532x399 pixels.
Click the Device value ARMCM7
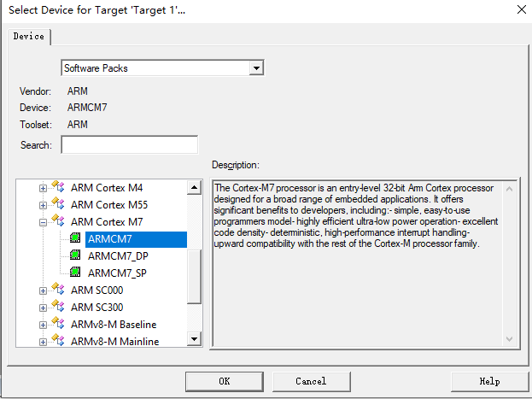[87, 108]
